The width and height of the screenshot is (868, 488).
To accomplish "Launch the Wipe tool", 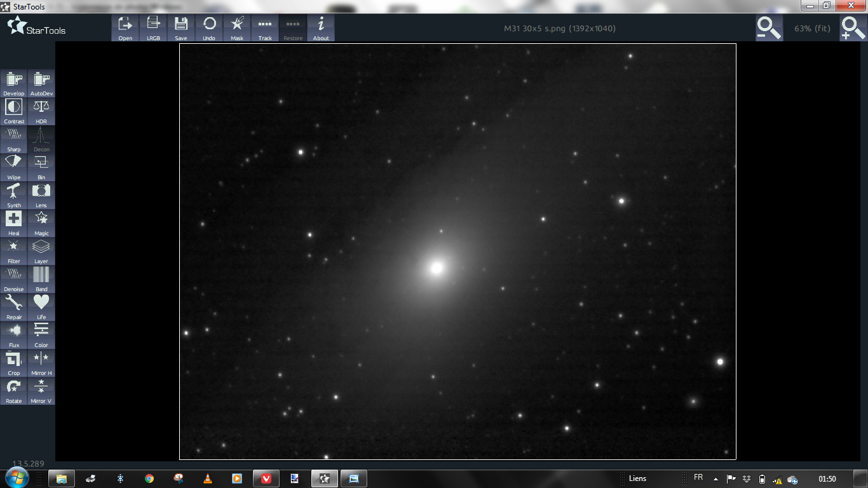I will point(14,167).
